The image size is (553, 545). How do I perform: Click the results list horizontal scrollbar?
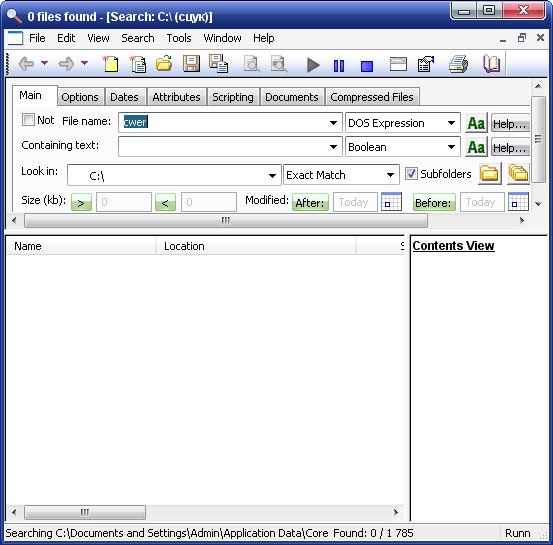[205, 512]
